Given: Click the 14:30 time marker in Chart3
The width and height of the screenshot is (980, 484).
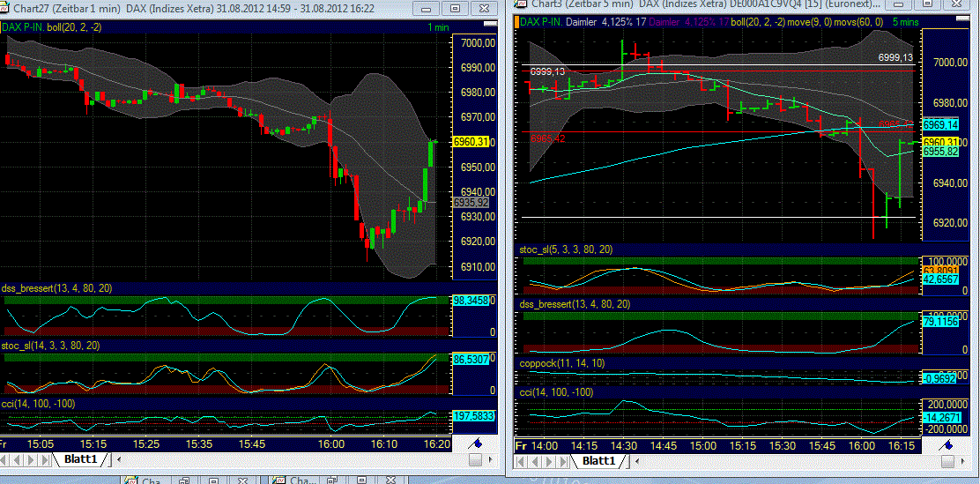Looking at the screenshot, I should pos(624,445).
